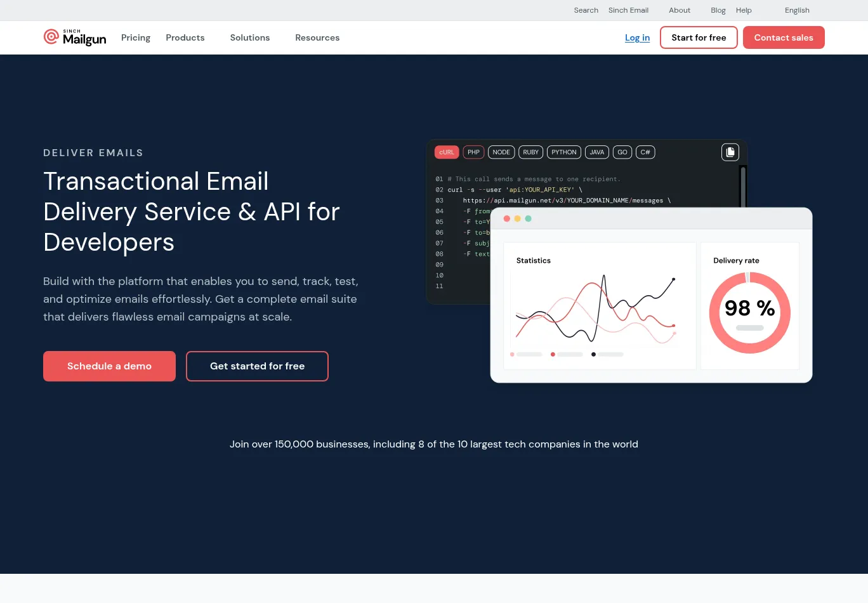Click the code panel vertical scrollbar
The image size is (868, 603).
coord(743,185)
